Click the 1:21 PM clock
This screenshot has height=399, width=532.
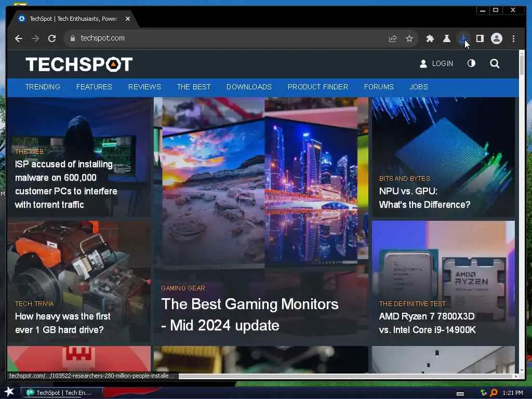tap(513, 393)
